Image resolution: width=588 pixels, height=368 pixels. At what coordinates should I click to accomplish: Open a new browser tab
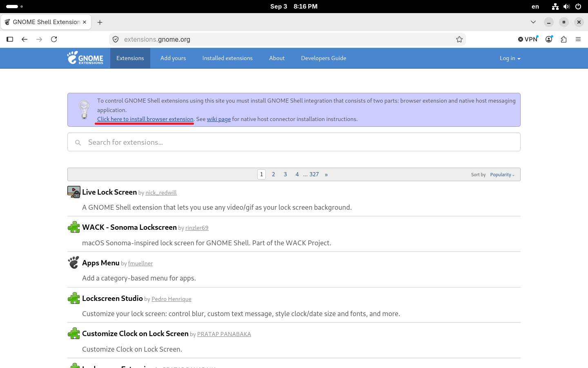click(100, 22)
